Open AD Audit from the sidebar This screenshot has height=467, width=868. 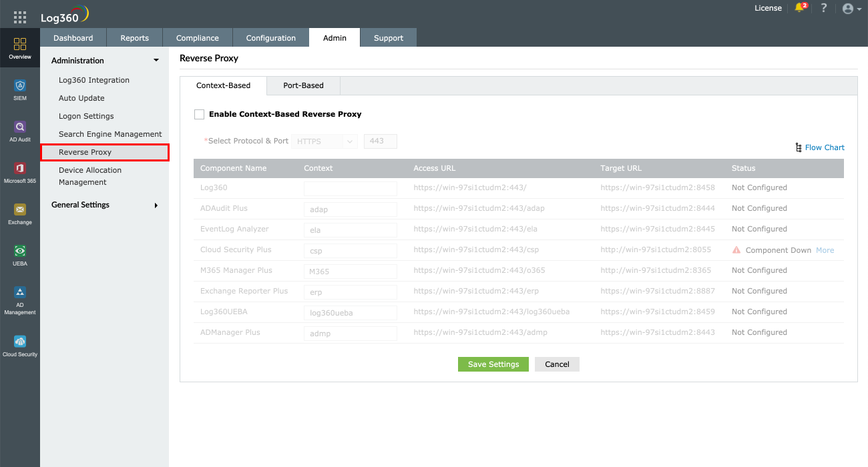tap(20, 131)
